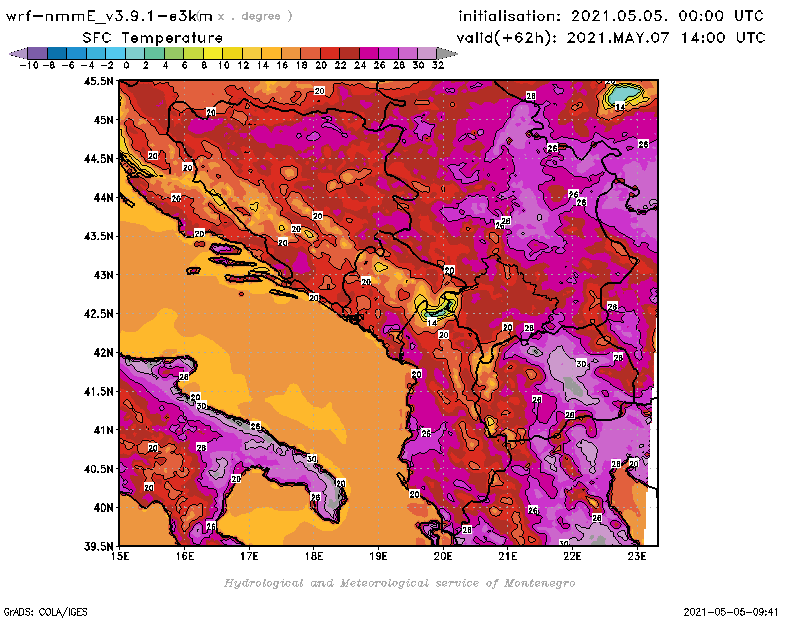800x618 pixels.
Task: Click the '45.5N' latitude axis label
Action: click(x=99, y=81)
